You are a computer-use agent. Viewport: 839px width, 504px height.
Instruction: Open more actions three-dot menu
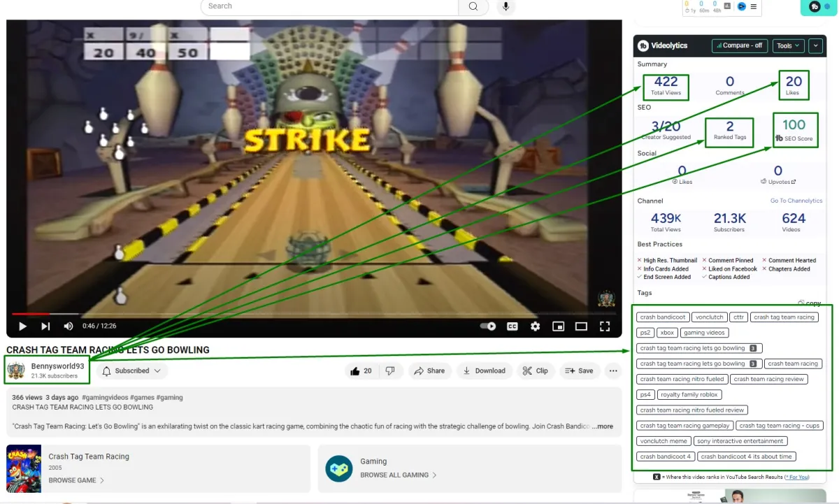[613, 371]
